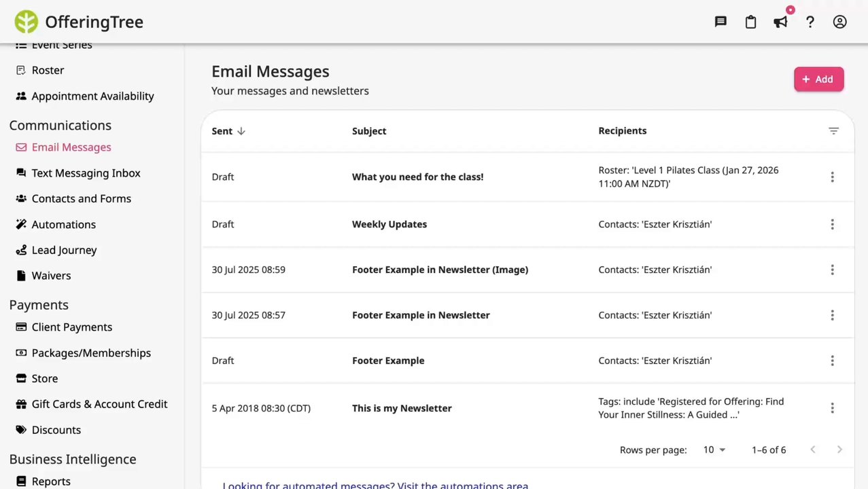Open the chat messages icon in header
The width and height of the screenshot is (868, 489).
coord(721,22)
